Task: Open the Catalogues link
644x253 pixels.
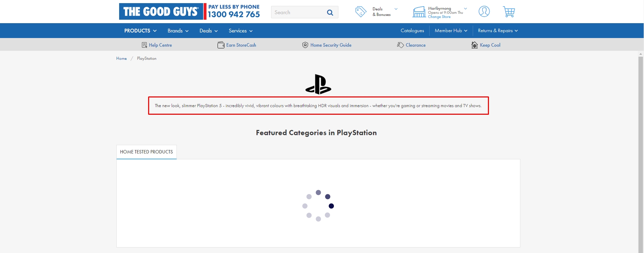Action: pyautogui.click(x=412, y=31)
